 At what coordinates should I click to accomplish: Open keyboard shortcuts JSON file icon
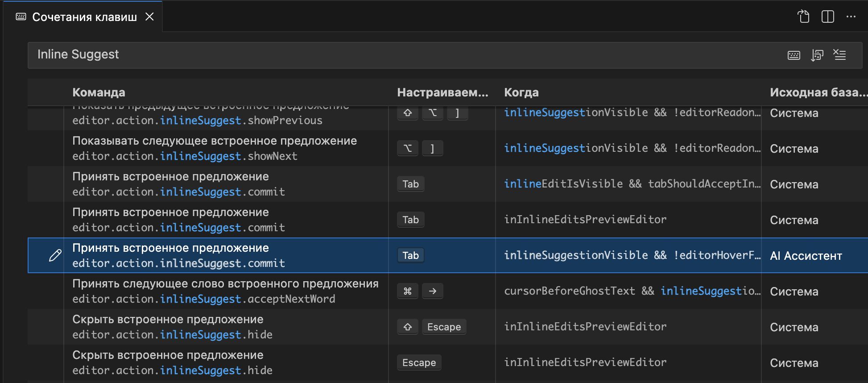803,17
